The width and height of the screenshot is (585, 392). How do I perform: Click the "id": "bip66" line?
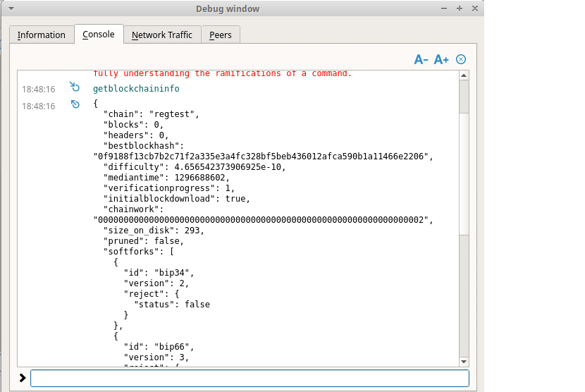[x=159, y=346]
